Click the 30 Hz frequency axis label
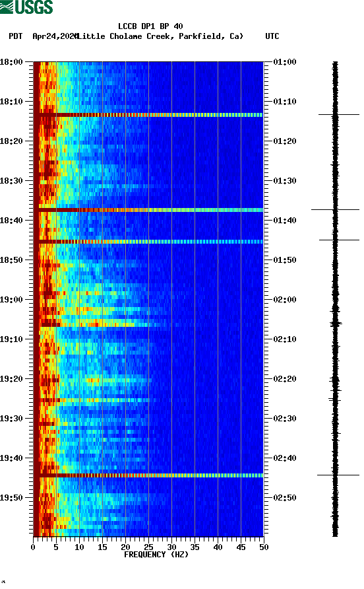 171,547
